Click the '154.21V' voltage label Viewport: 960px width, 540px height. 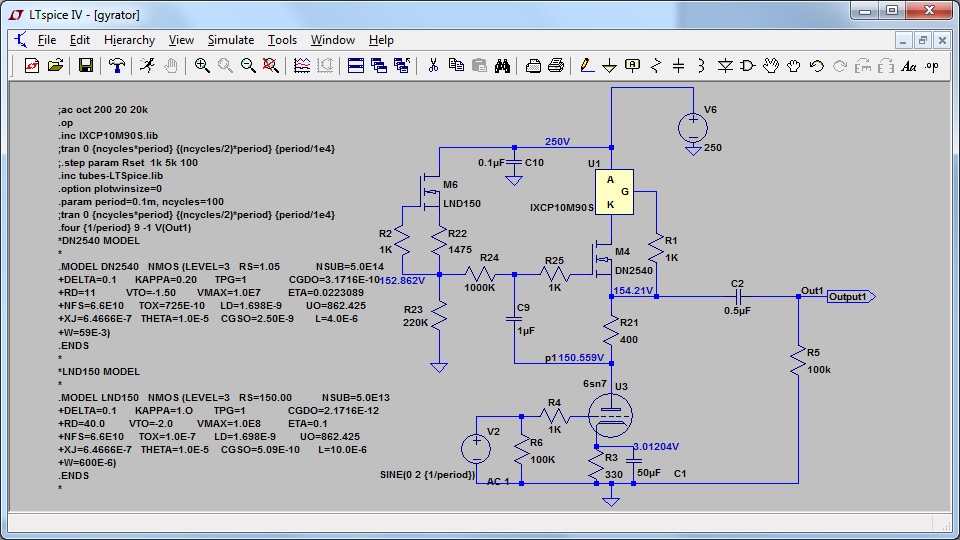click(x=633, y=291)
